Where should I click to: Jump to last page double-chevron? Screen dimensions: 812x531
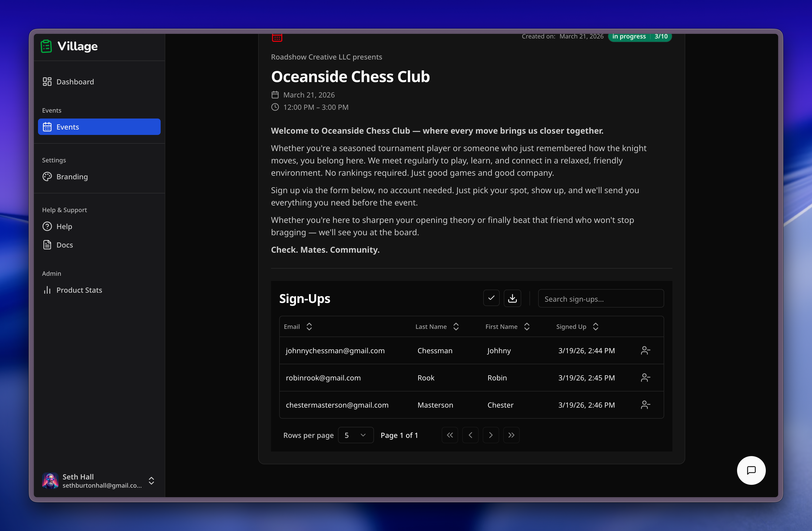point(511,435)
